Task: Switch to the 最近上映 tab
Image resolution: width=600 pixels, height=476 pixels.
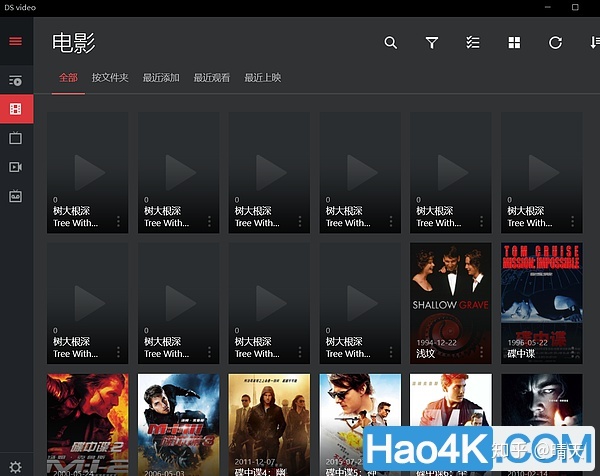Action: pos(262,78)
